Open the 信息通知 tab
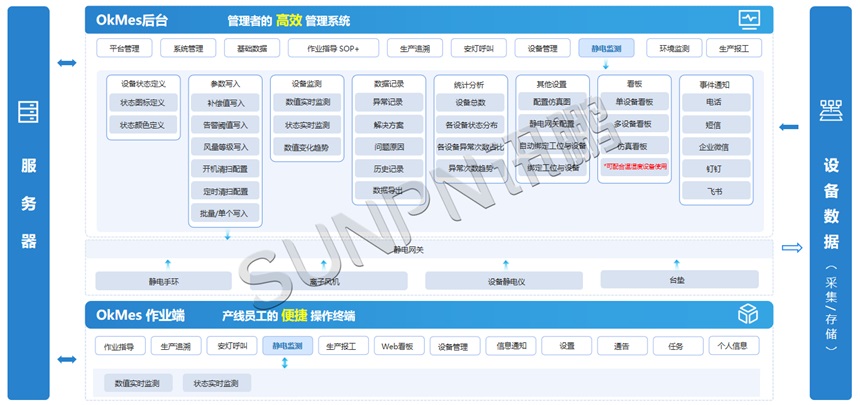The height and width of the screenshot is (405, 860). (511, 346)
